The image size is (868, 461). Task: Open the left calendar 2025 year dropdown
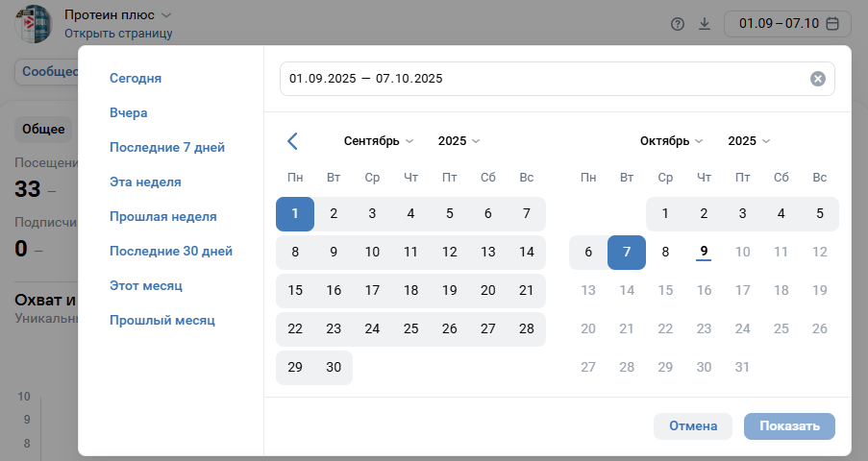pyautogui.click(x=459, y=141)
